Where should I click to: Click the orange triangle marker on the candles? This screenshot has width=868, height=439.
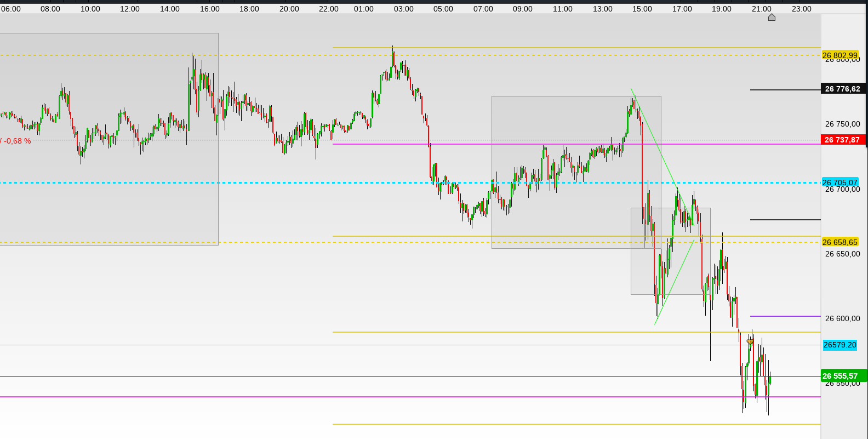(x=750, y=342)
